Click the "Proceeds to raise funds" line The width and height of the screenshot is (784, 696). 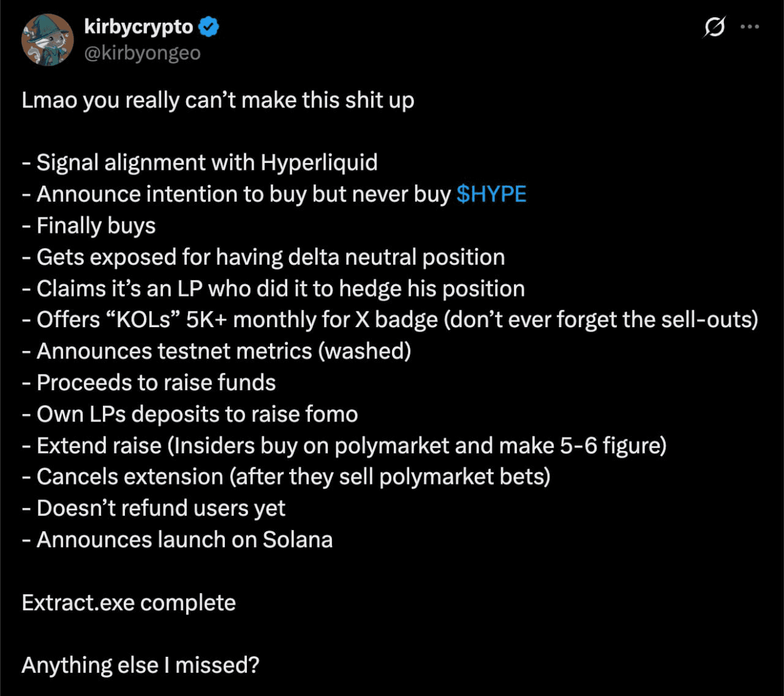click(149, 383)
